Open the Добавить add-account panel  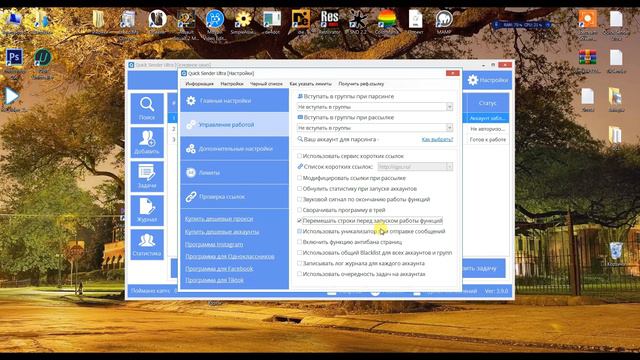[147, 142]
